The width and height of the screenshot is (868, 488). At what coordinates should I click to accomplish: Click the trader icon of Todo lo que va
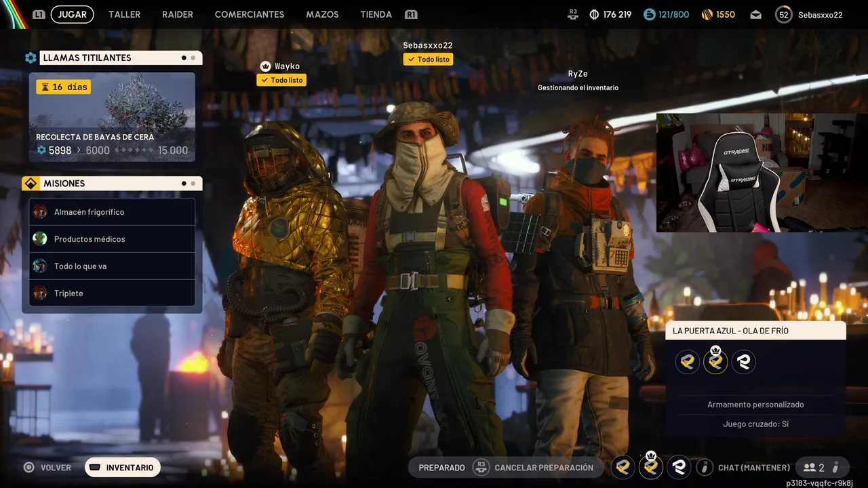point(40,266)
